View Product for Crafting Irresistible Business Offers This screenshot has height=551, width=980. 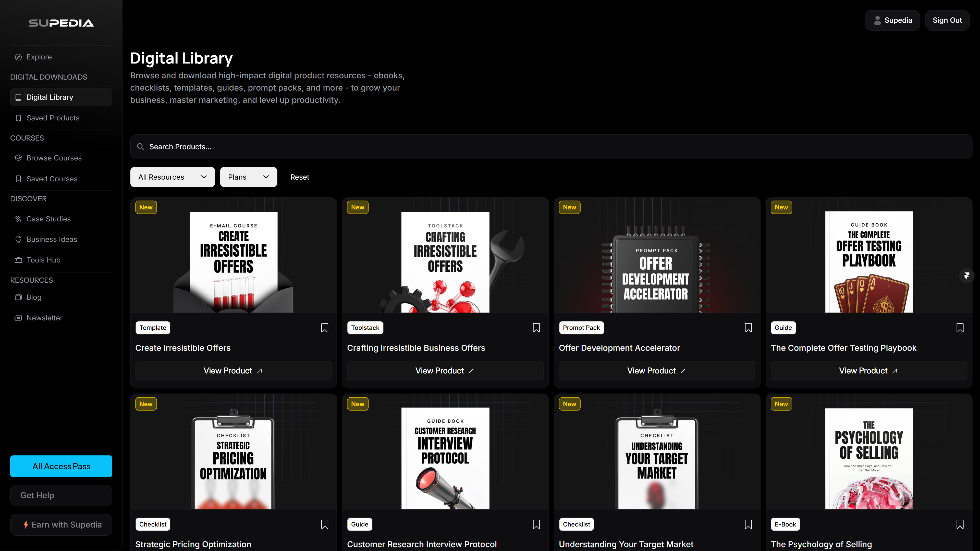pos(445,371)
